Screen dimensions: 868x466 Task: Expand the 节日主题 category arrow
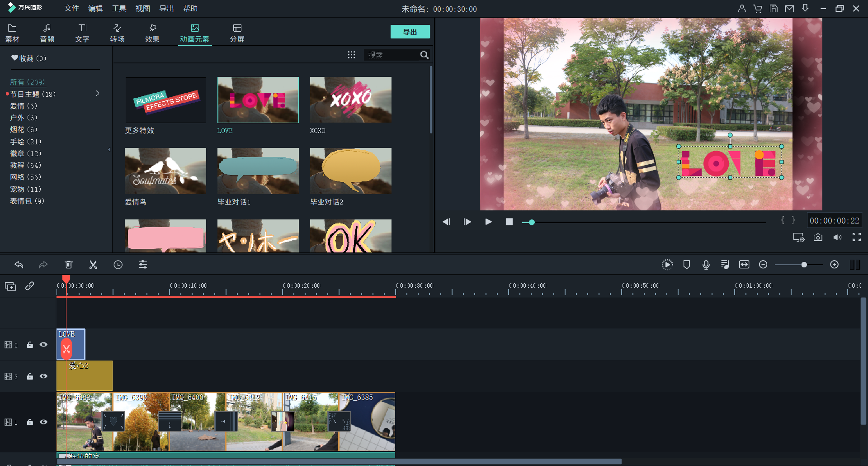tap(97, 94)
